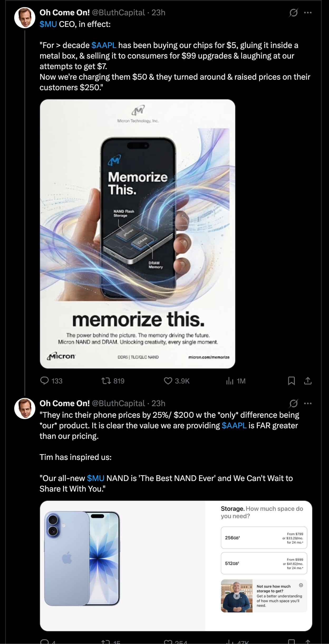The height and width of the screenshot is (644, 329).
Task: Open the $MU cashtag in second tweet
Action: (x=96, y=478)
